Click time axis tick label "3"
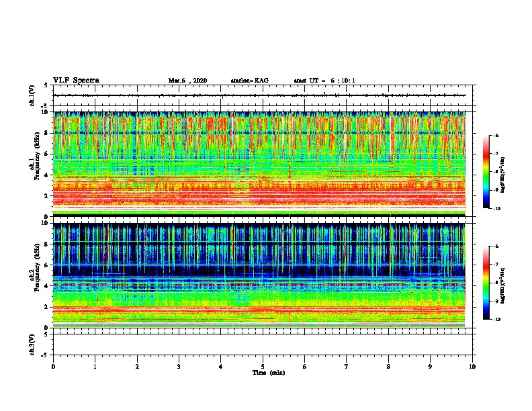Screen dimensions: 532x411 pyautogui.click(x=179, y=367)
